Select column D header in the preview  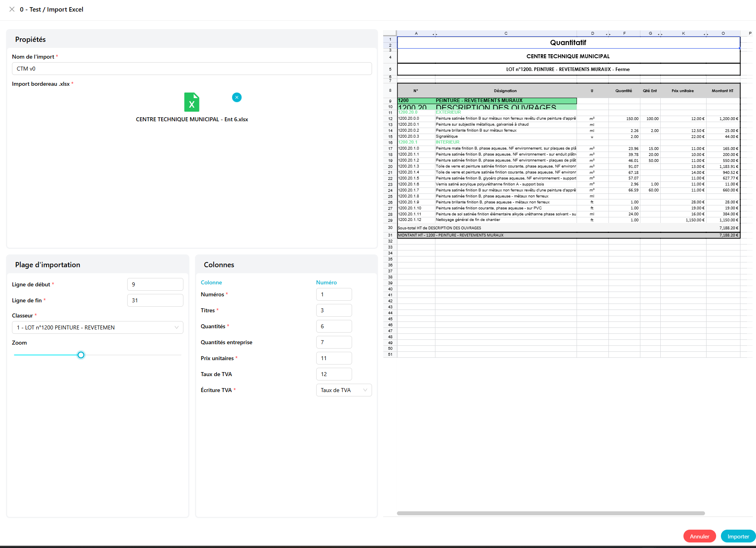click(x=593, y=34)
